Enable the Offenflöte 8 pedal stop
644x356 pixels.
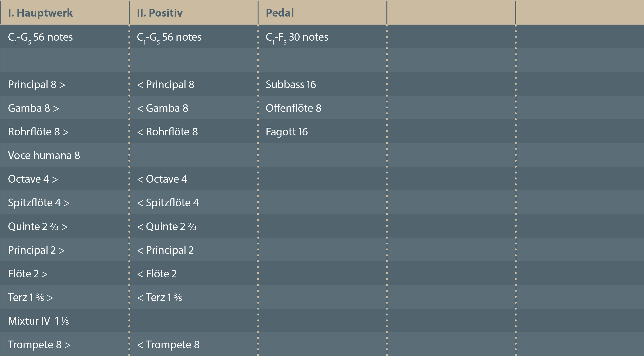click(293, 108)
